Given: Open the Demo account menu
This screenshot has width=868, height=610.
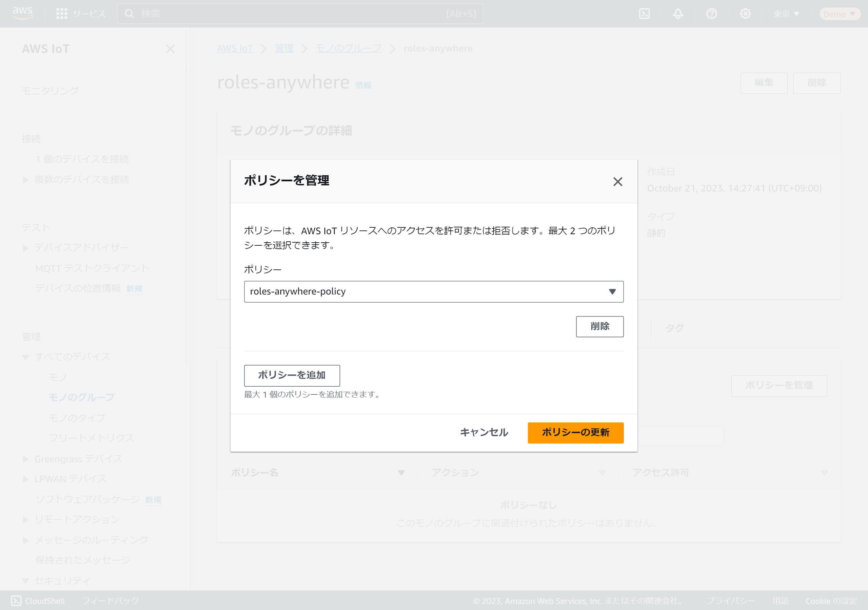Looking at the screenshot, I should [839, 14].
